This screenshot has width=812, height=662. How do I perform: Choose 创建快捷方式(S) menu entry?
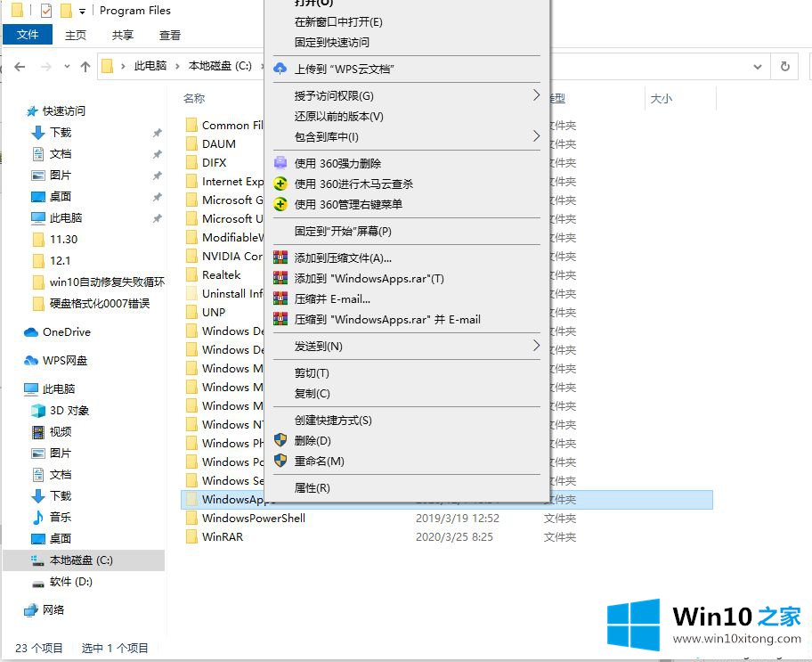(333, 420)
